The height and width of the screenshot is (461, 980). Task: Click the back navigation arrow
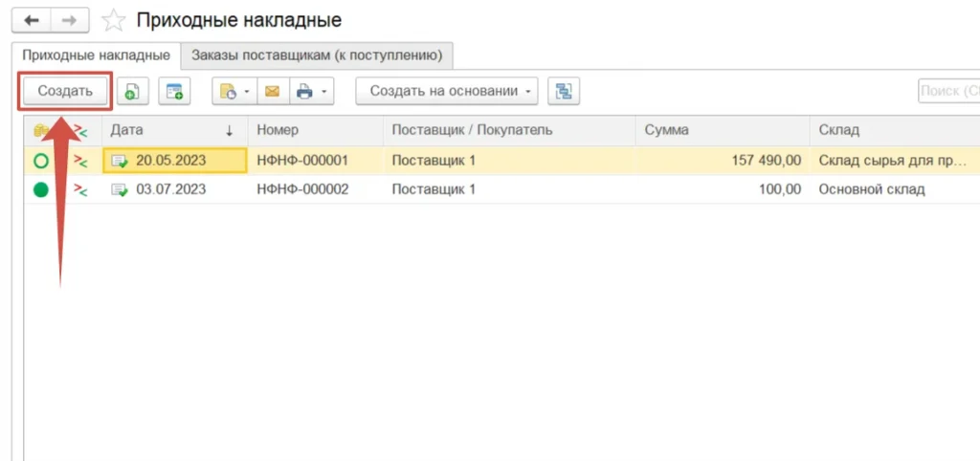31,20
